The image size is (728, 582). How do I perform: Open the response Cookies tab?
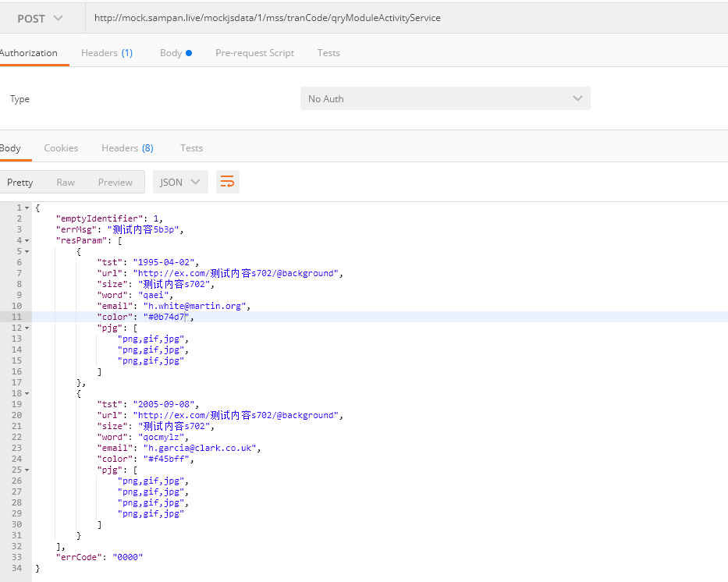coord(61,148)
